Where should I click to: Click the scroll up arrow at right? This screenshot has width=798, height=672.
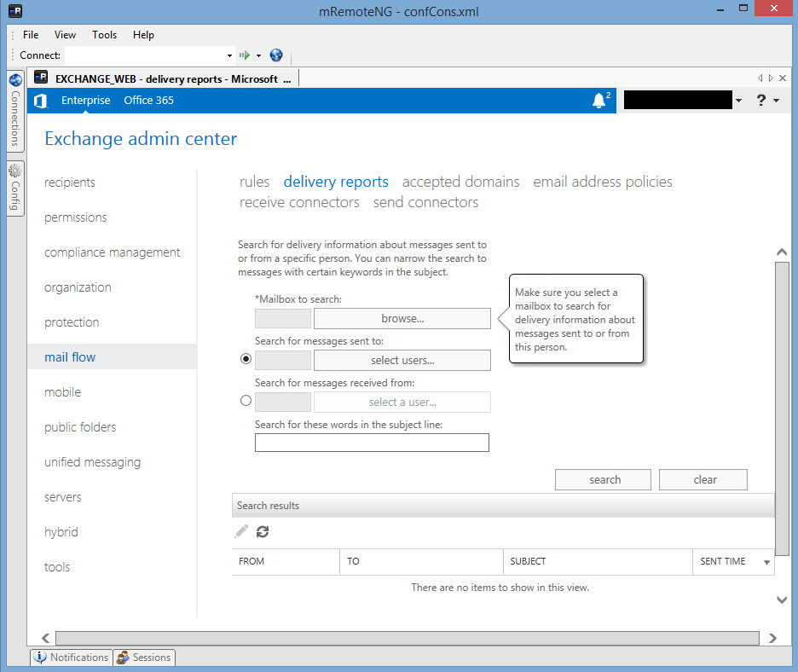coord(782,252)
